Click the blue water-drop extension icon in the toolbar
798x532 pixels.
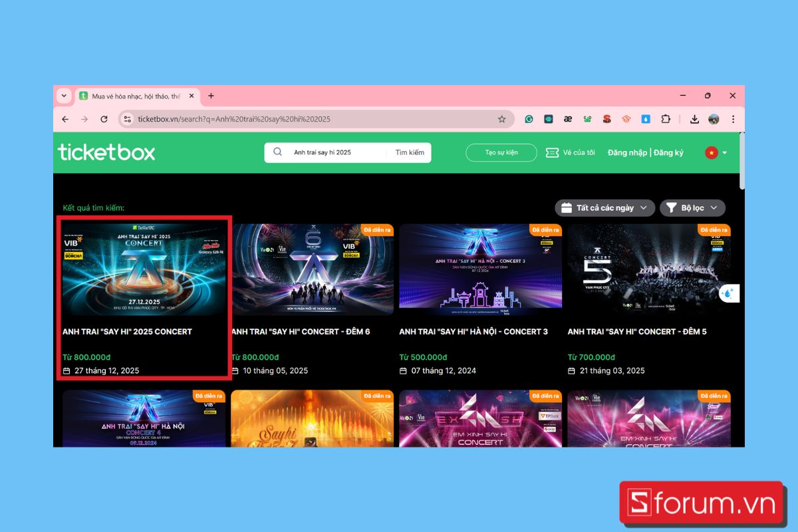(646, 119)
